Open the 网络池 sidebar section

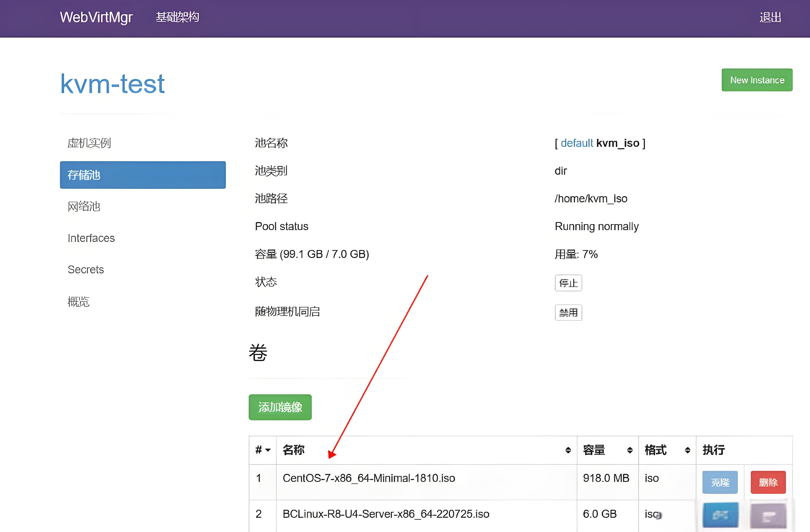click(84, 206)
